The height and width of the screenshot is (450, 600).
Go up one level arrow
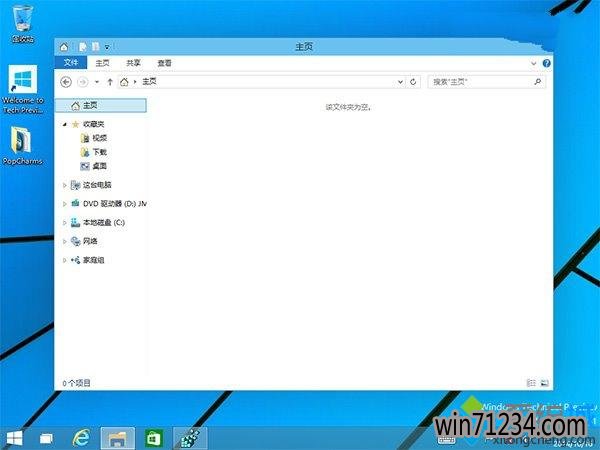[x=110, y=82]
